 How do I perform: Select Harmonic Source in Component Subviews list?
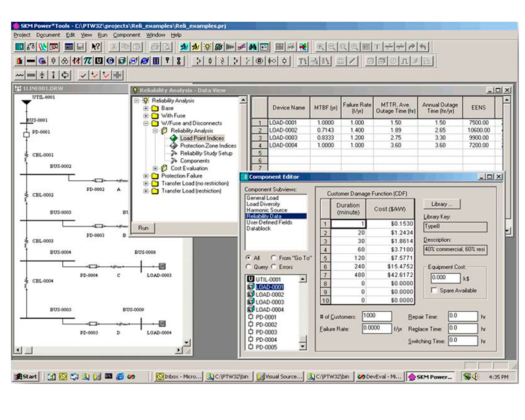point(267,210)
